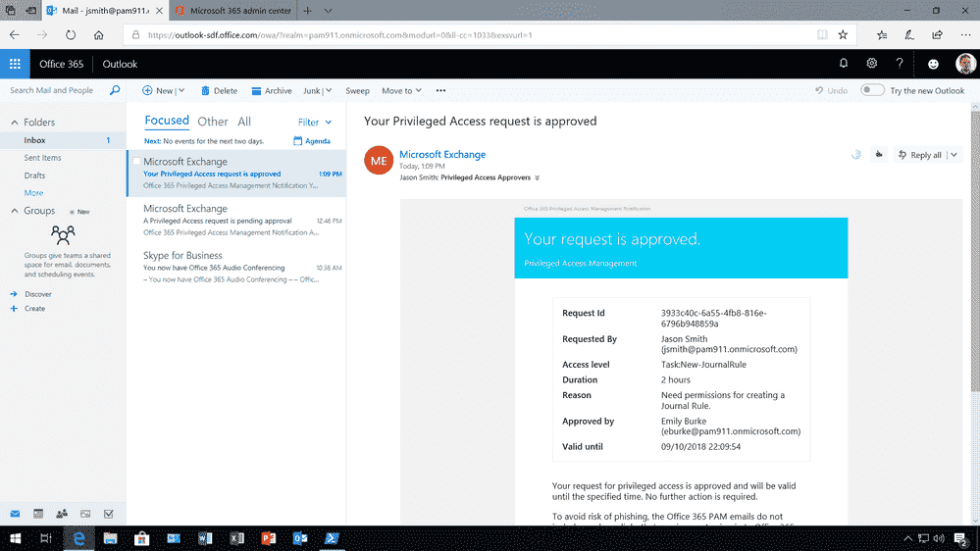Open Excel from the taskbar

click(x=236, y=538)
